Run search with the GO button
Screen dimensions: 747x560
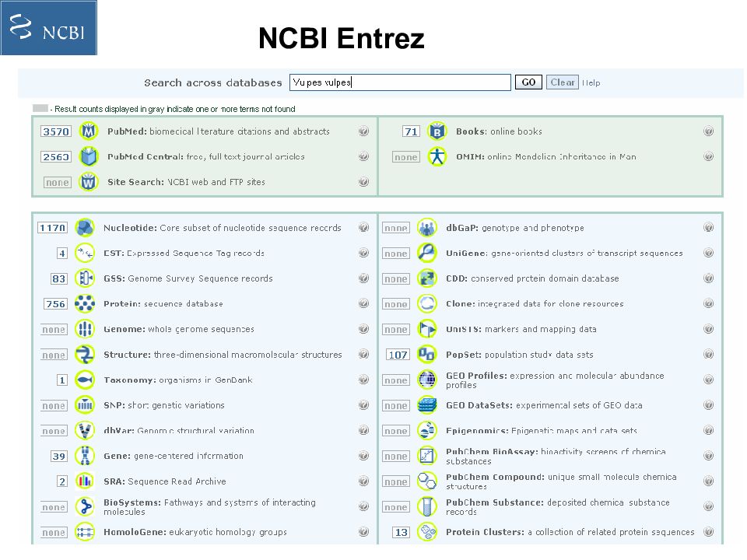point(528,82)
